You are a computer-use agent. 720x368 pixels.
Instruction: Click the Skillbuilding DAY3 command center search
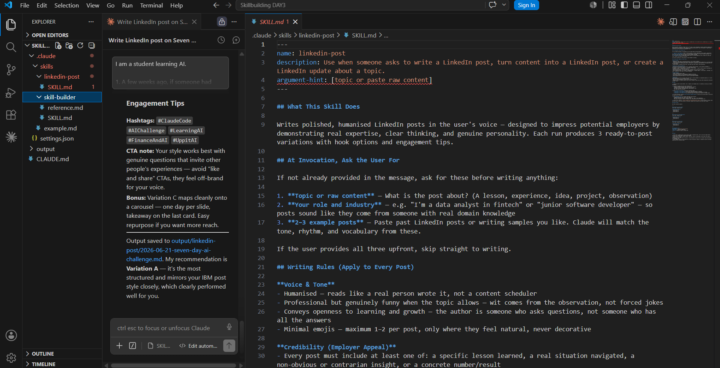[361, 5]
